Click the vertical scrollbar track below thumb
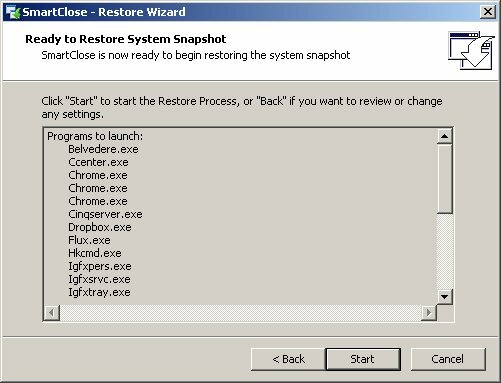The width and height of the screenshot is (501, 383). tap(444, 251)
